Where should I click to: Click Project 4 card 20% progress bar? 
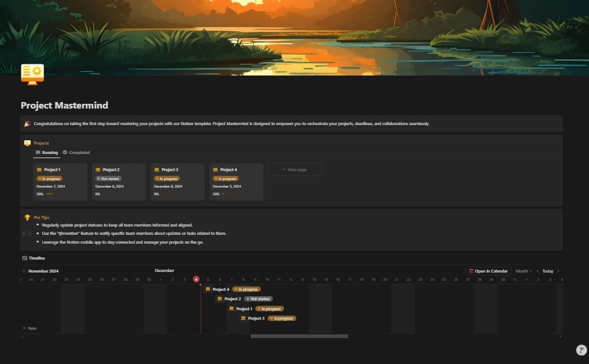pyautogui.click(x=229, y=194)
